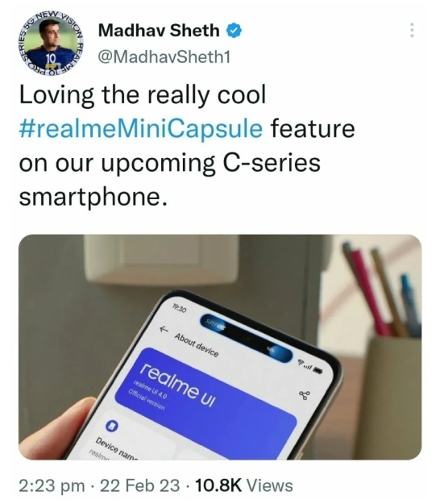The image size is (444, 504).
Task: Click the 22 Feb 23 date
Action: pyautogui.click(x=139, y=485)
